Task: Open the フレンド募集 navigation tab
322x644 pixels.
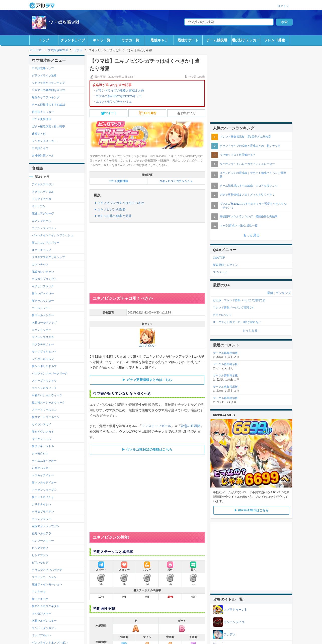Action: [275, 40]
